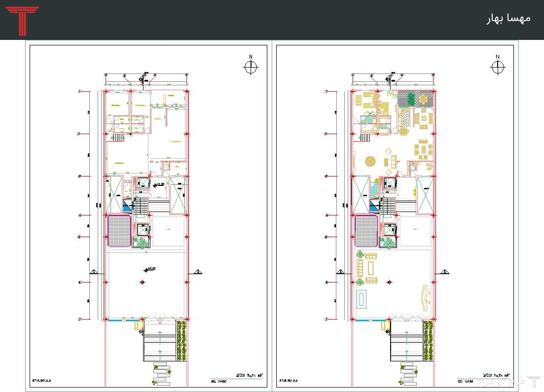
Task: Select the curved desk in right plan parking
Action: coord(424,297)
